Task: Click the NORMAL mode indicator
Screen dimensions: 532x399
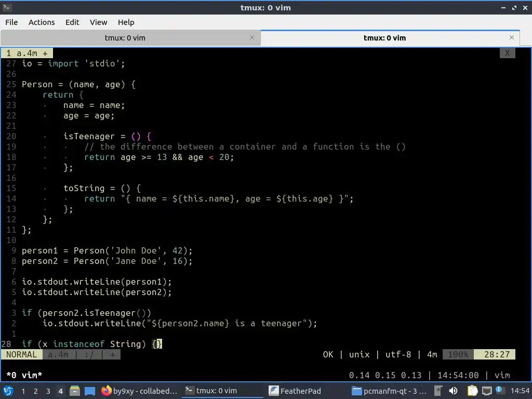Action: tap(21, 354)
